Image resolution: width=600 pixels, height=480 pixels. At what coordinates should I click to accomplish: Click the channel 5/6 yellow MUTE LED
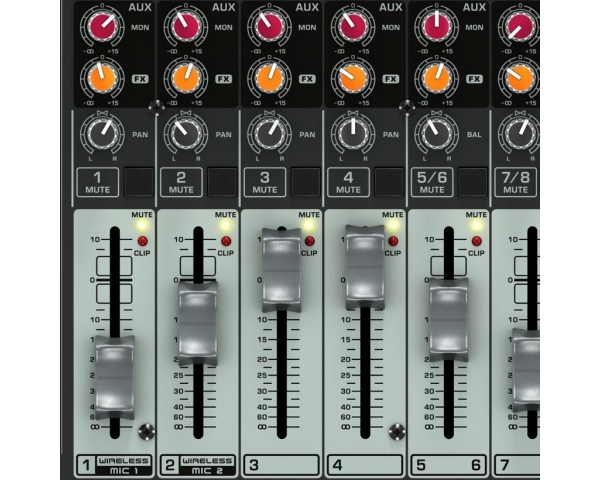click(476, 225)
